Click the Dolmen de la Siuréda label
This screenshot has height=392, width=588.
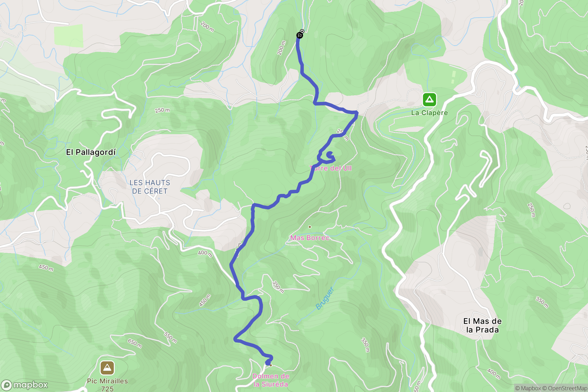271,380
